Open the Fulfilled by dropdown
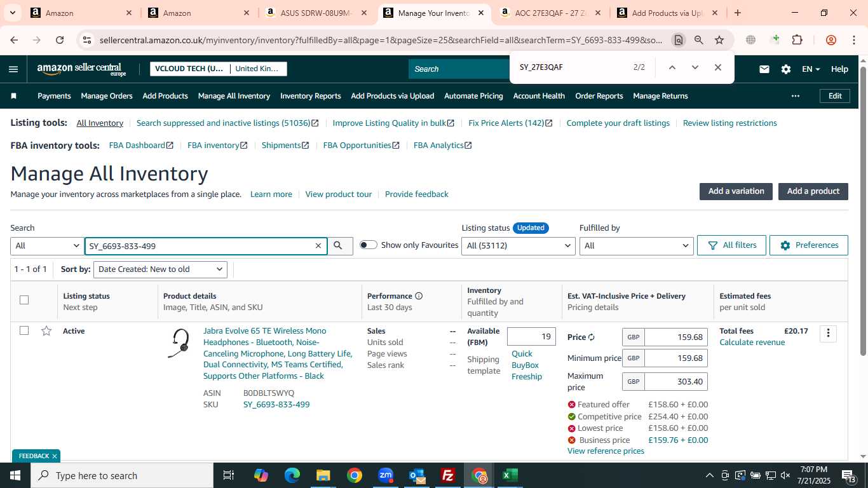The height and width of the screenshot is (488, 868). [x=636, y=246]
